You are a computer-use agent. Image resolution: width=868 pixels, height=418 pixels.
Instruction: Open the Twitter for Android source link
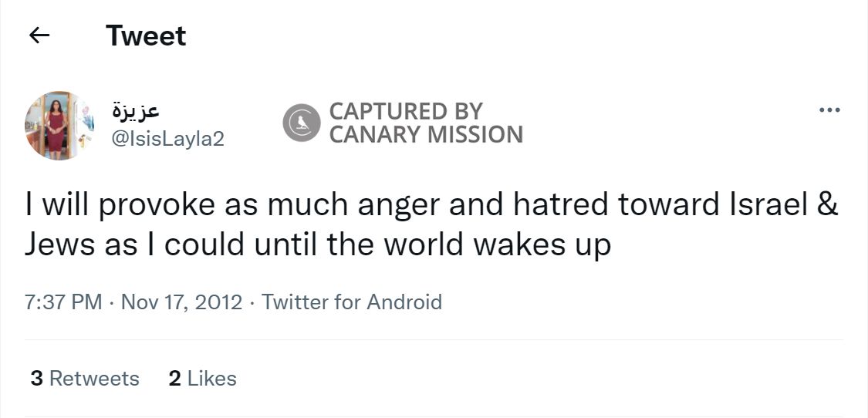(352, 302)
